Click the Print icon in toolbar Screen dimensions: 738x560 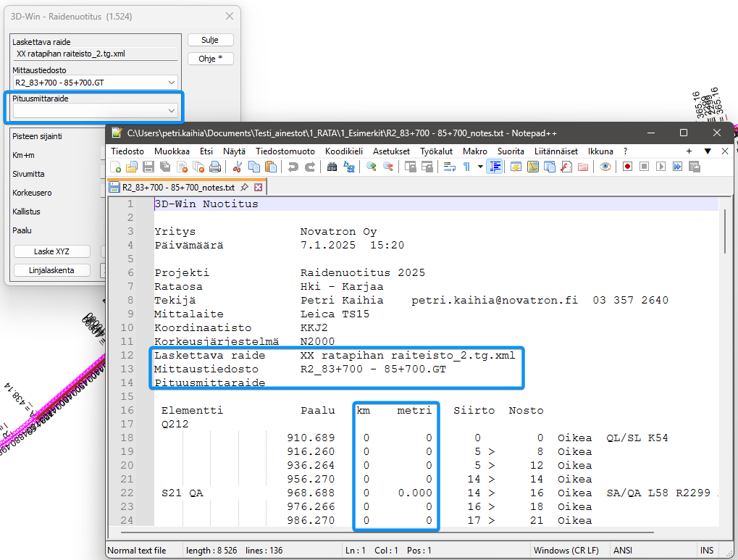coord(214,167)
